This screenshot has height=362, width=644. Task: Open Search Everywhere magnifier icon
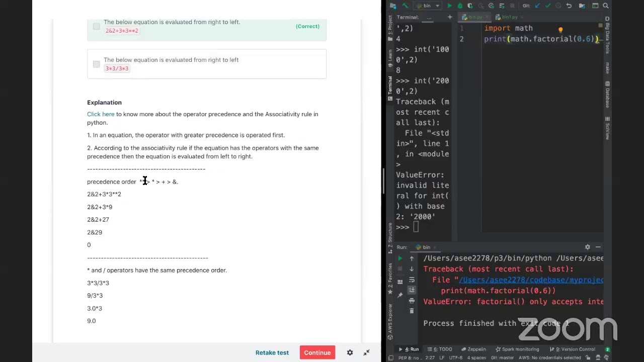(x=606, y=6)
